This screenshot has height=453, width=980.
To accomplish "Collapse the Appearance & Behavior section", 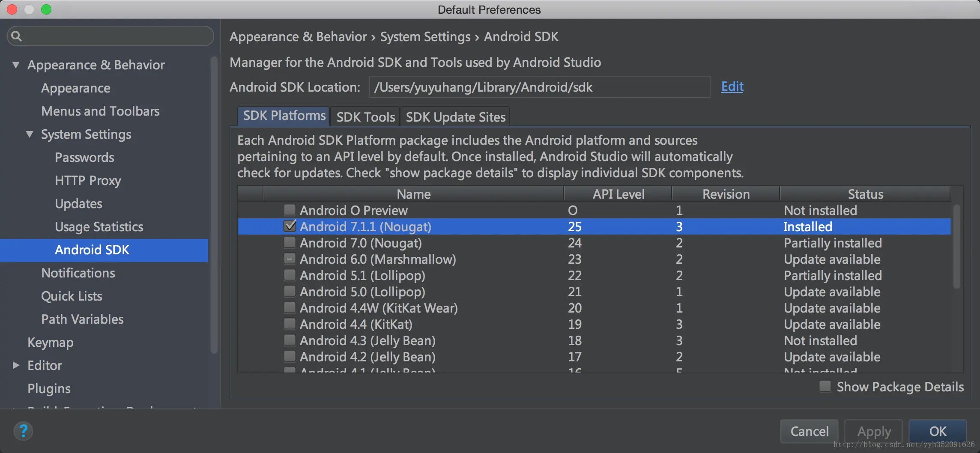I will 16,65.
